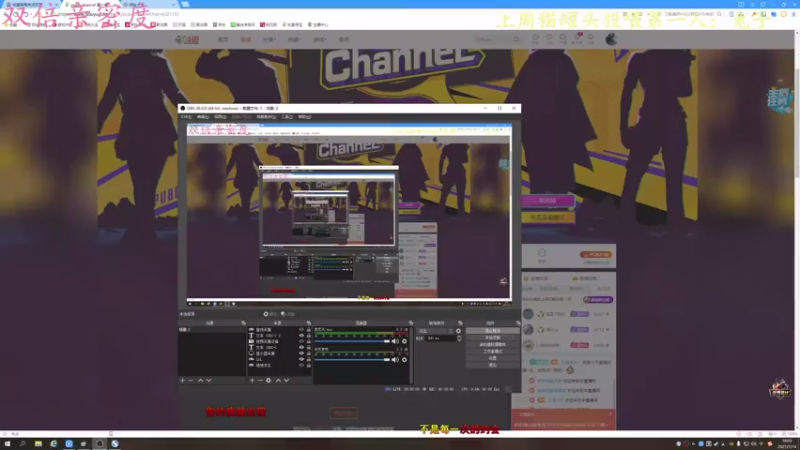Adjust the transition duration stepper
The height and width of the screenshot is (450, 800).
pos(459,338)
